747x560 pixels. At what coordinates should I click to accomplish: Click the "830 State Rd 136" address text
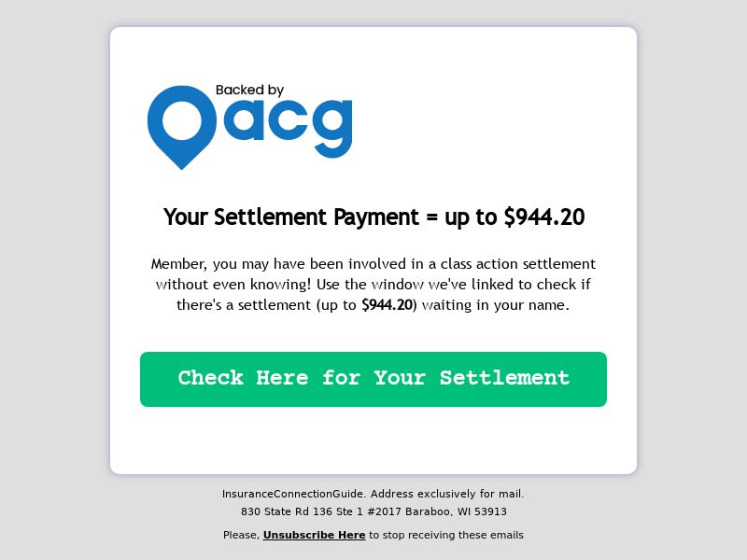[x=287, y=511]
